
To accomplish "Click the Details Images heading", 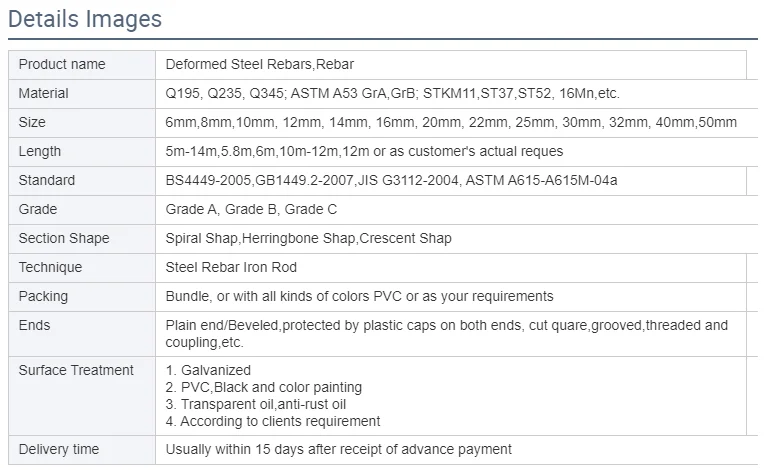I will click(x=84, y=18).
